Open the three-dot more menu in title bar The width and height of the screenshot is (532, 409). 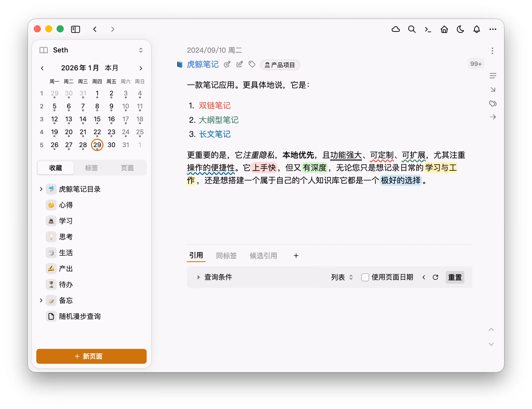493,29
